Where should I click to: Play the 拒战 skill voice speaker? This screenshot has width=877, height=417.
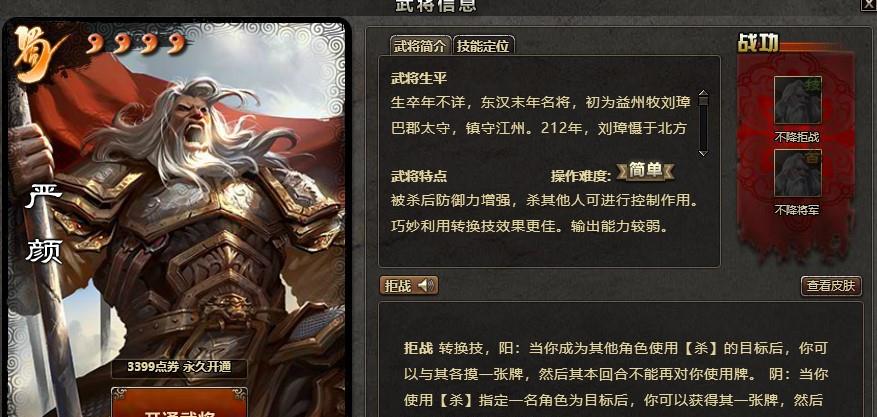426,286
